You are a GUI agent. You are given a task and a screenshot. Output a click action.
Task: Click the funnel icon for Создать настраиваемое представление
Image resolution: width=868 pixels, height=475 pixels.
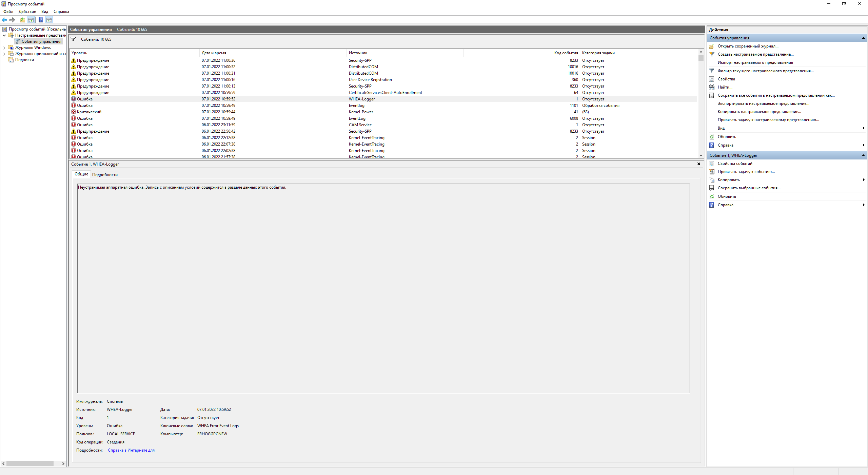click(x=712, y=54)
